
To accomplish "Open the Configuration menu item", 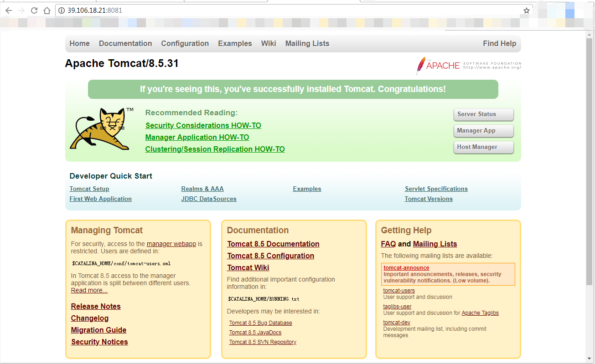I will click(185, 44).
